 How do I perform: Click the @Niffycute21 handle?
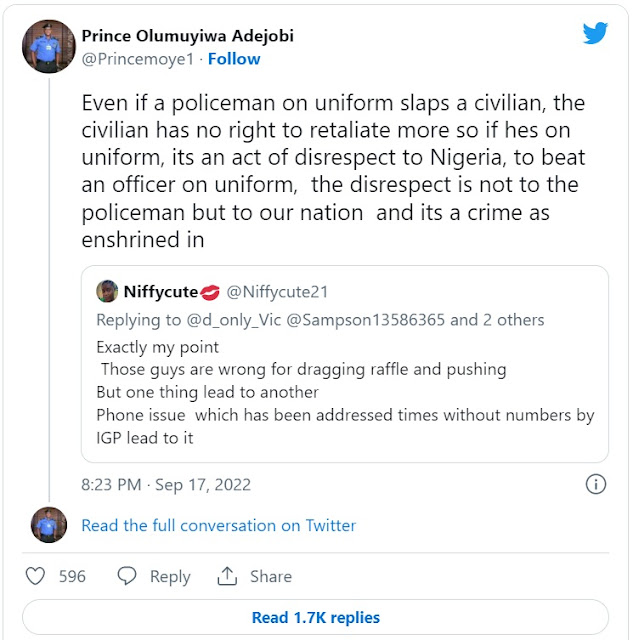click(277, 292)
